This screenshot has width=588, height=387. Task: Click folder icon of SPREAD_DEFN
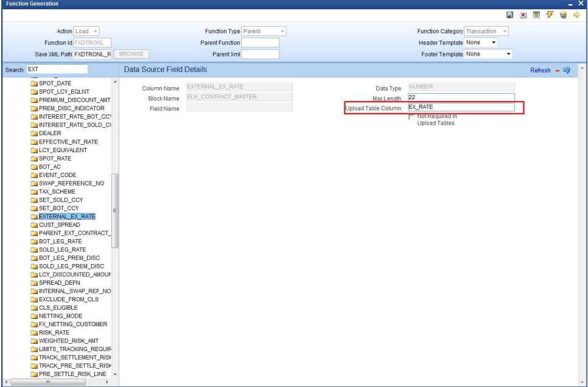coord(34,283)
